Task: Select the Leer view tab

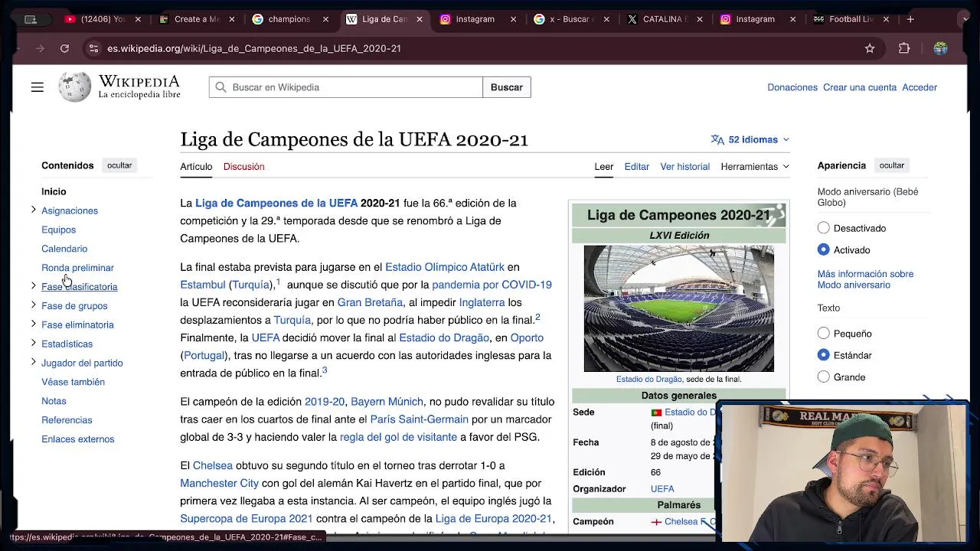Action: (604, 166)
